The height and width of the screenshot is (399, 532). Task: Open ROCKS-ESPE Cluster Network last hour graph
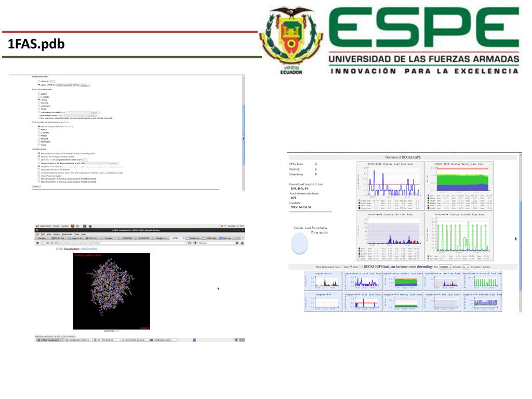(459, 236)
